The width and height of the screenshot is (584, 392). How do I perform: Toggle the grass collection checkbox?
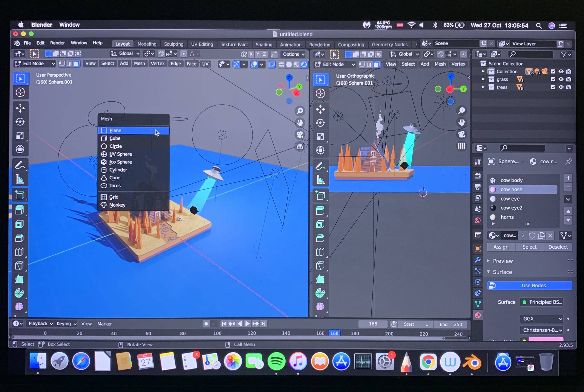(x=553, y=79)
